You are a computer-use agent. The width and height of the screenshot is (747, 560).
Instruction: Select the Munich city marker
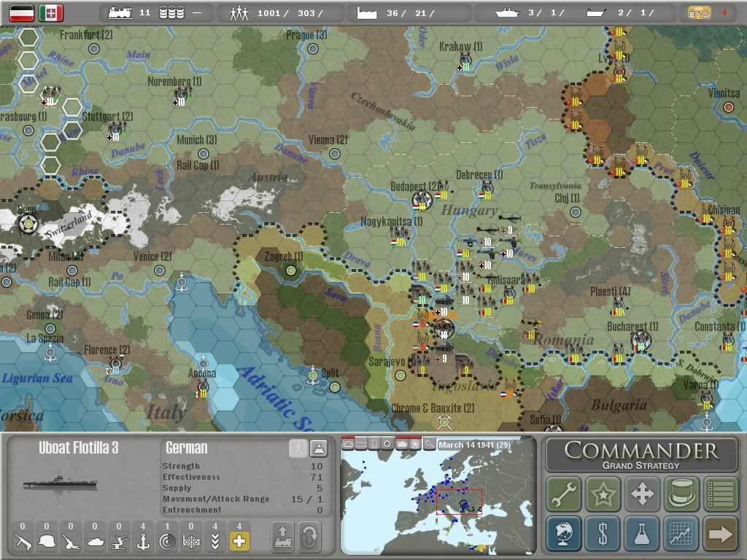pos(204,153)
